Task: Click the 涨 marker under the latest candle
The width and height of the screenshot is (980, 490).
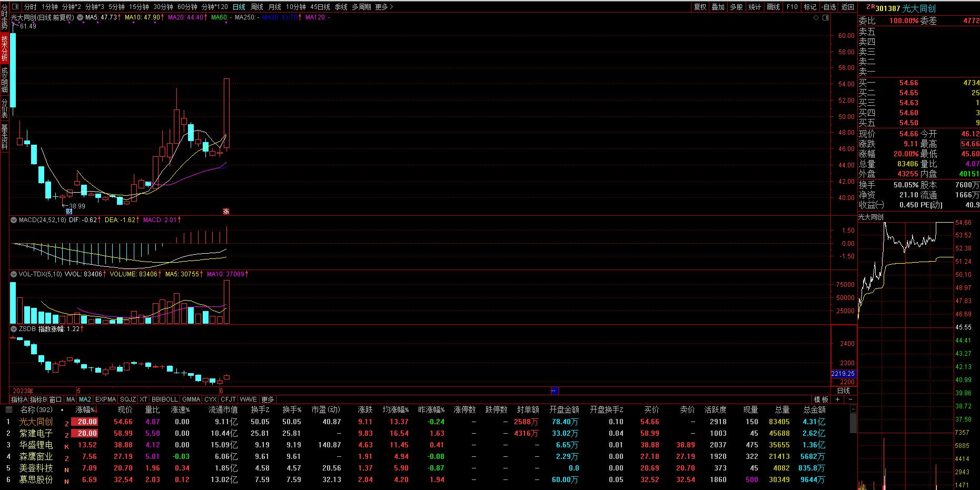Action: [226, 211]
